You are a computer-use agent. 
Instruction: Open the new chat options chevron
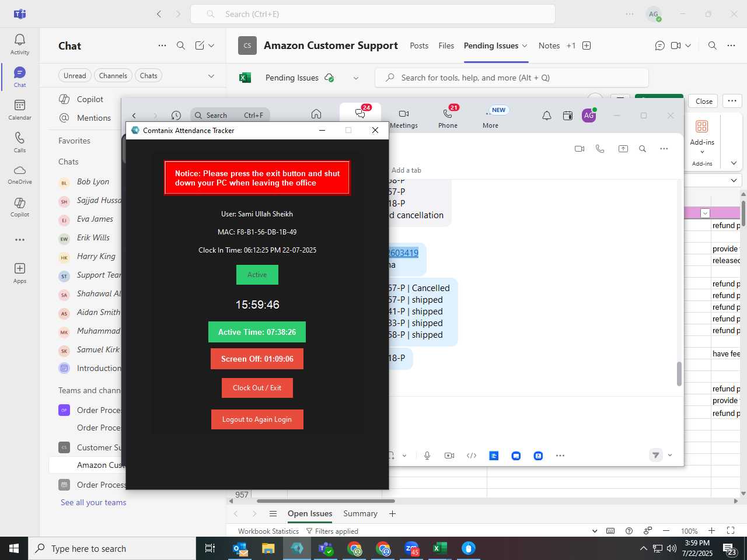pyautogui.click(x=211, y=45)
